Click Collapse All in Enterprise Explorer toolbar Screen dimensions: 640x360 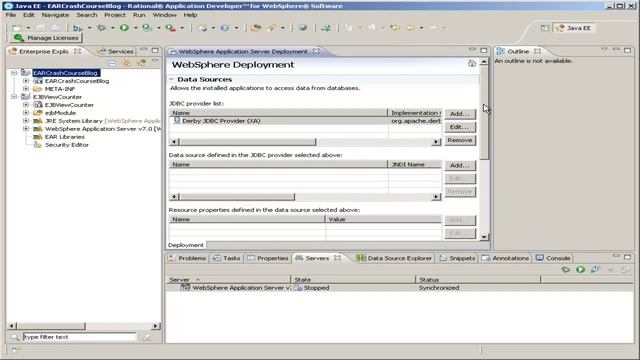coord(112,63)
